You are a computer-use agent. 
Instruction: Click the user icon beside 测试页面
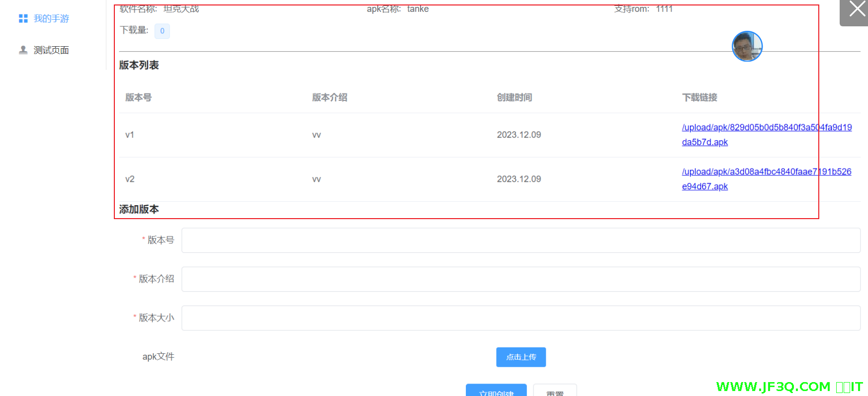(x=23, y=50)
